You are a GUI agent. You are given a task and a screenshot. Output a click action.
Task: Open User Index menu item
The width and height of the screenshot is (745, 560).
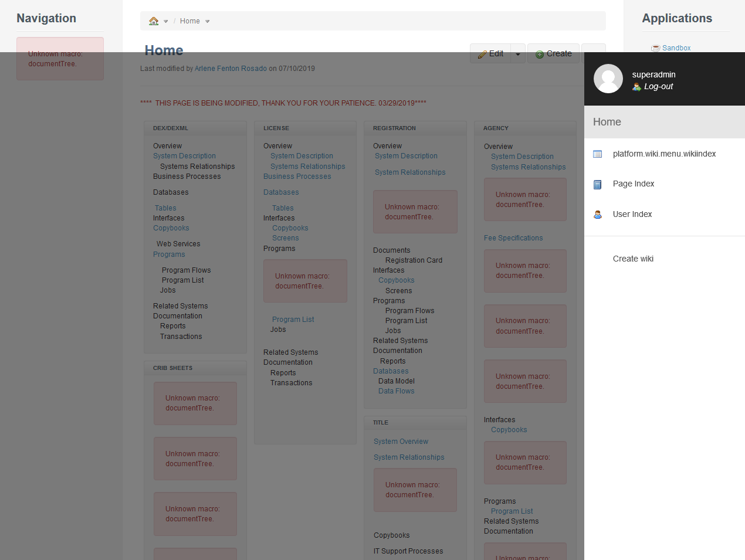[632, 214]
